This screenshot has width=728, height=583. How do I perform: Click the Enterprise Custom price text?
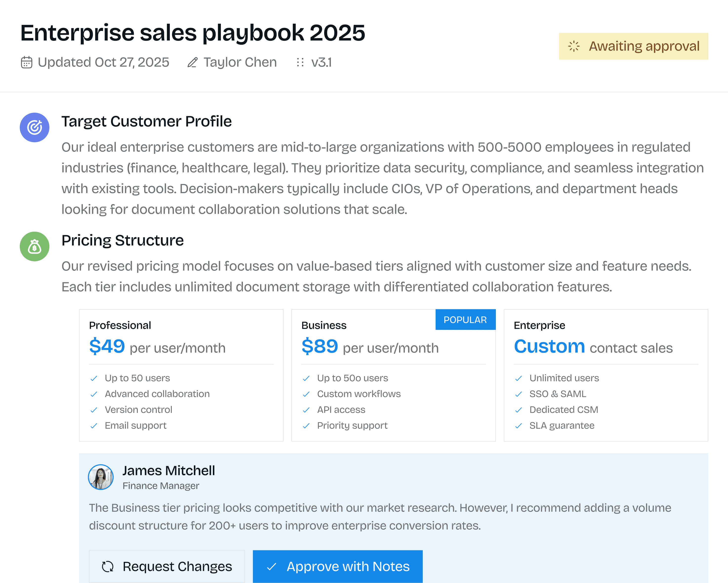549,347
